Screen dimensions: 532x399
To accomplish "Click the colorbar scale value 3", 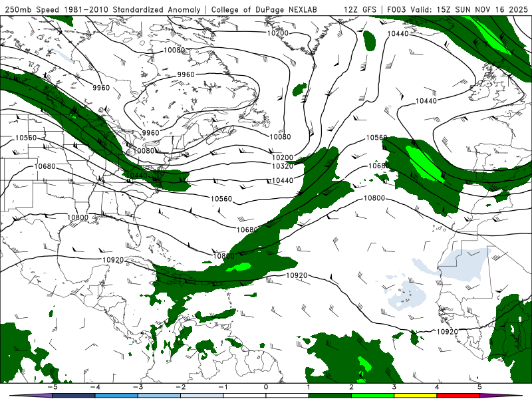I will pos(394,387).
